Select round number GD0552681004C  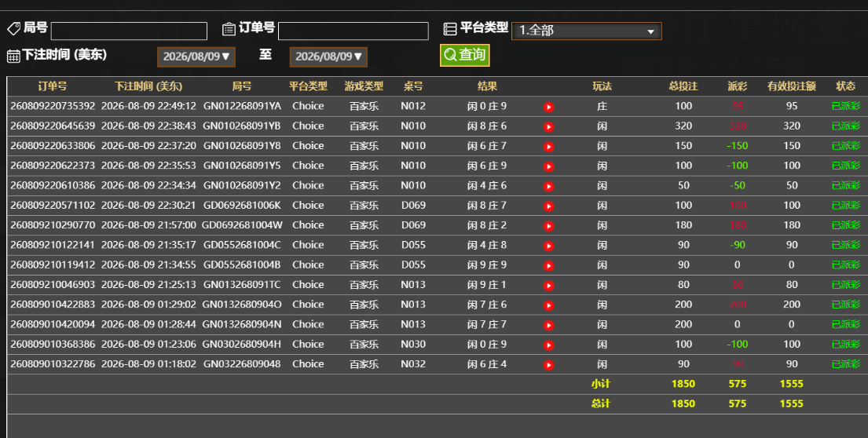pyautogui.click(x=242, y=245)
